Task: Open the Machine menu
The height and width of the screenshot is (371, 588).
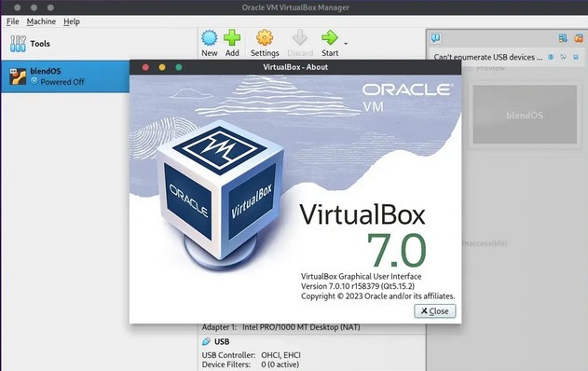Action: 41,21
